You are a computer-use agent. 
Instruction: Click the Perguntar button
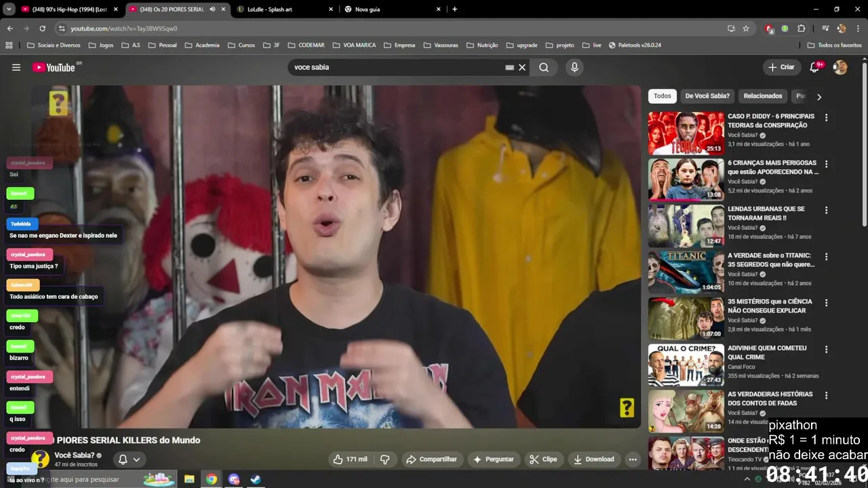(x=493, y=459)
